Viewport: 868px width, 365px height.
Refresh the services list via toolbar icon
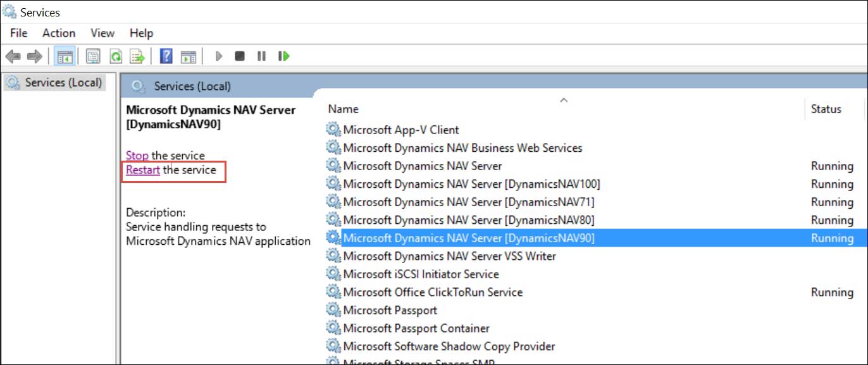pos(117,56)
